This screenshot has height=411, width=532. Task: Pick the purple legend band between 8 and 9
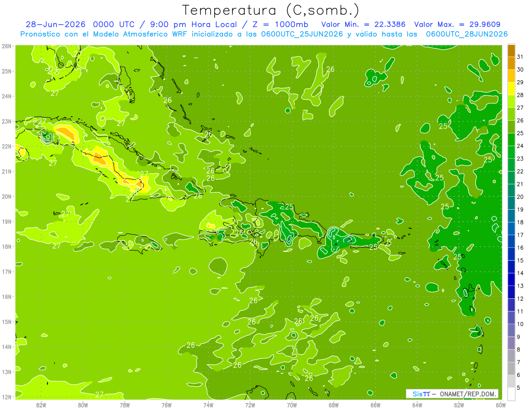point(511,343)
